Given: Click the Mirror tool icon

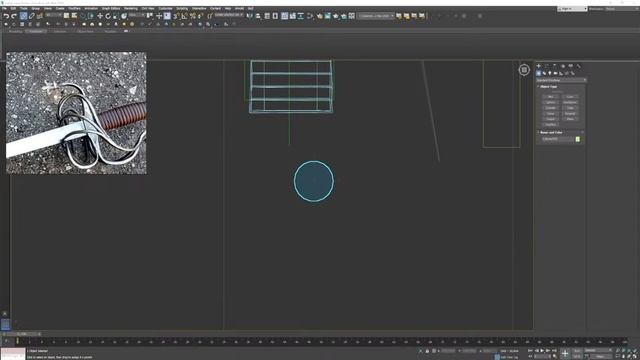Looking at the screenshot, I should (x=249, y=16).
